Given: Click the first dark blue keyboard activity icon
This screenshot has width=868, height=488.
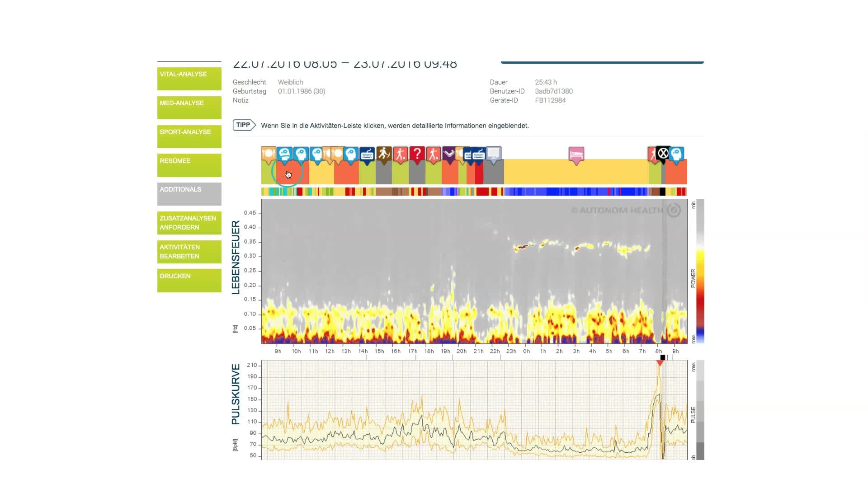Looking at the screenshot, I should [x=367, y=155].
